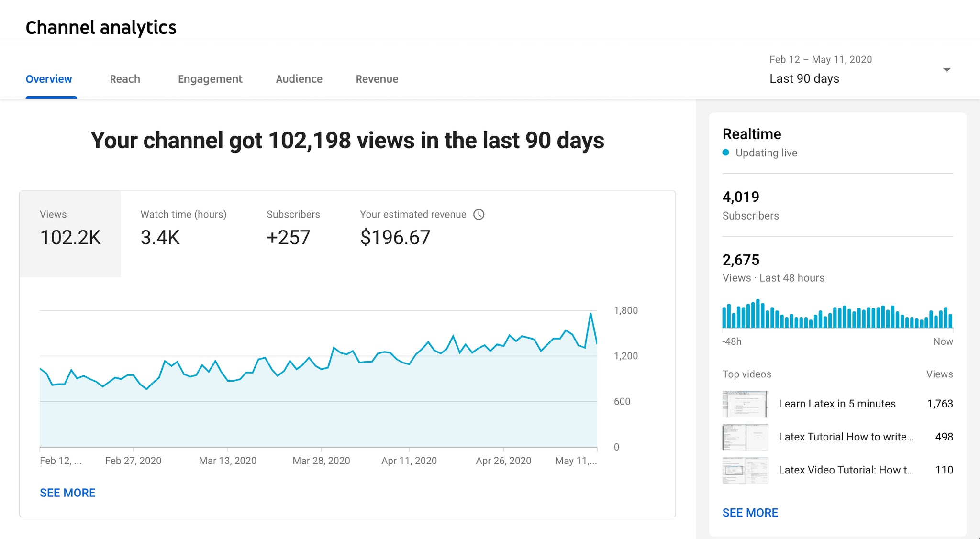Click SEE MORE below the views chart
This screenshot has height=539, width=980.
click(x=67, y=493)
